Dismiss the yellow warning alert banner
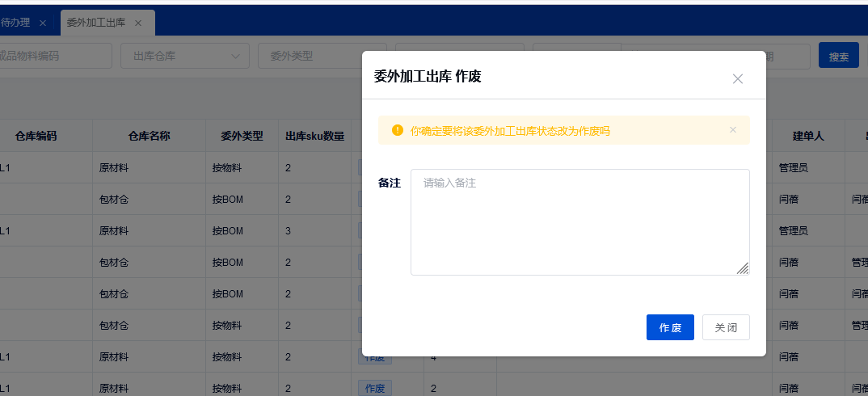868x396 pixels. click(x=733, y=130)
